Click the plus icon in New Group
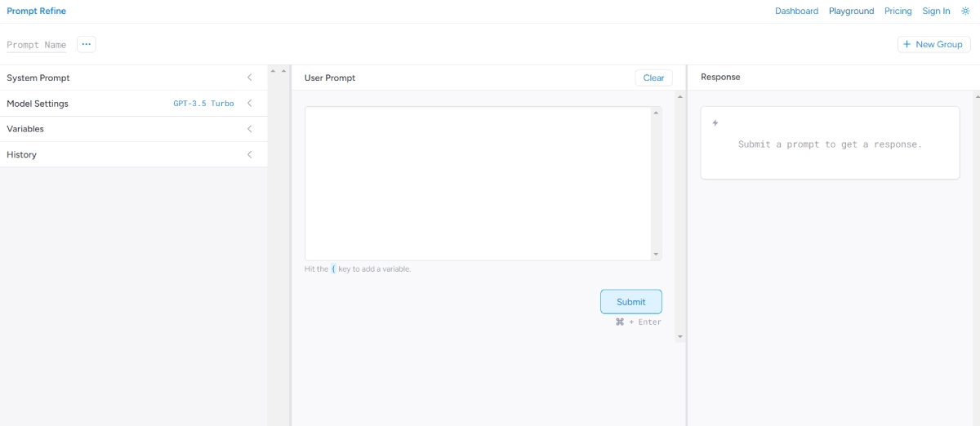This screenshot has height=426, width=980. pos(906,44)
